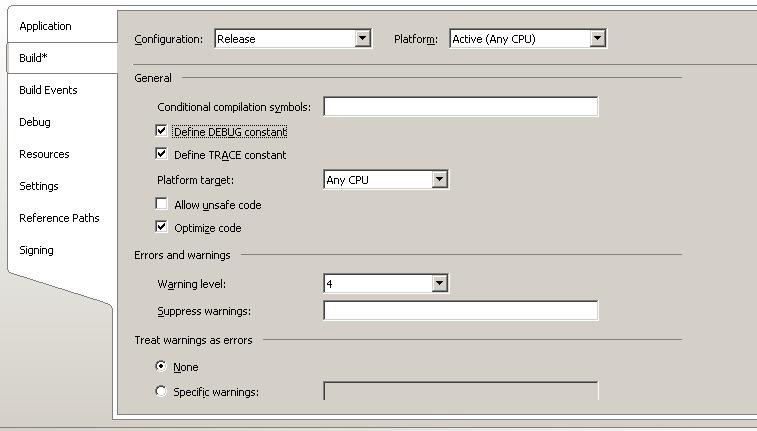Choose the Specific warnings radio option
Viewport: 757px width, 431px height.
point(161,391)
